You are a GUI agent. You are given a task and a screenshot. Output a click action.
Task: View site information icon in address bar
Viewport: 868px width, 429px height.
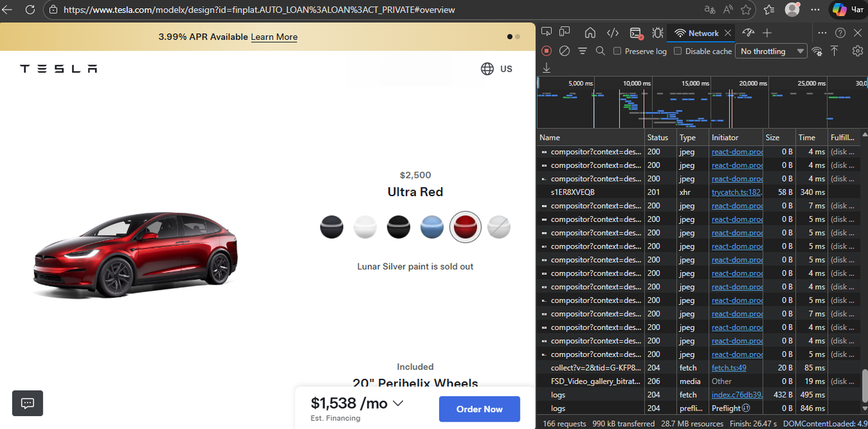tap(54, 10)
